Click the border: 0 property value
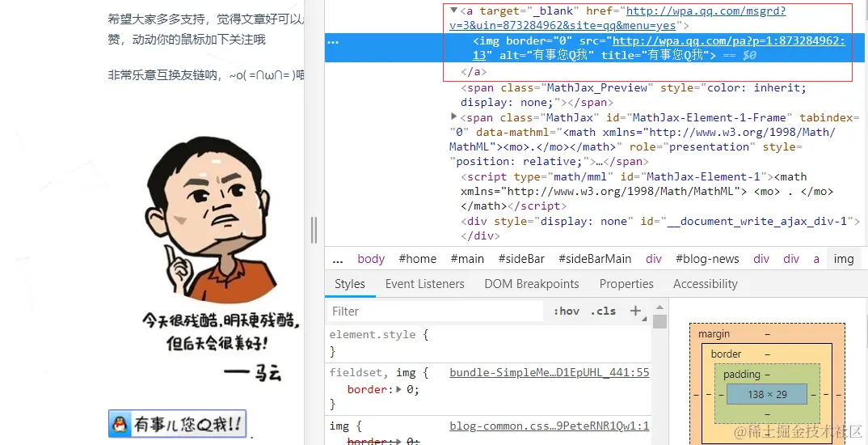Screen dimensions: 868x445 pyautogui.click(x=413, y=390)
